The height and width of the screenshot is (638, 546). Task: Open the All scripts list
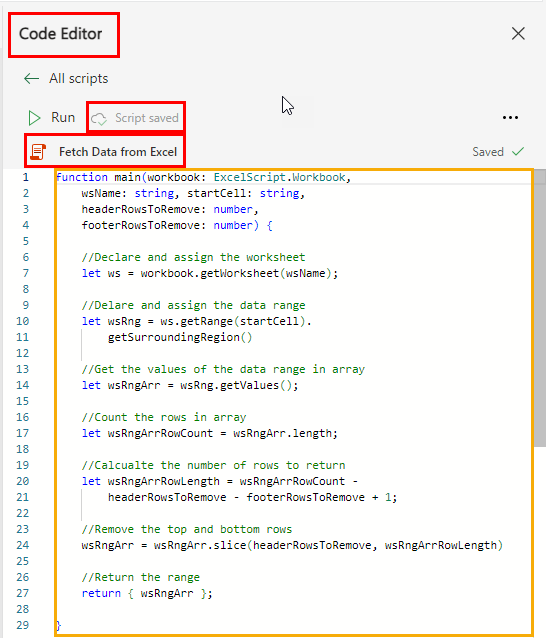79,78
